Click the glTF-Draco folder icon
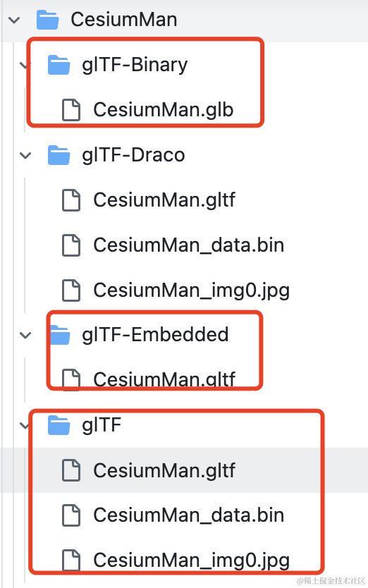368x588 pixels. tap(59, 155)
